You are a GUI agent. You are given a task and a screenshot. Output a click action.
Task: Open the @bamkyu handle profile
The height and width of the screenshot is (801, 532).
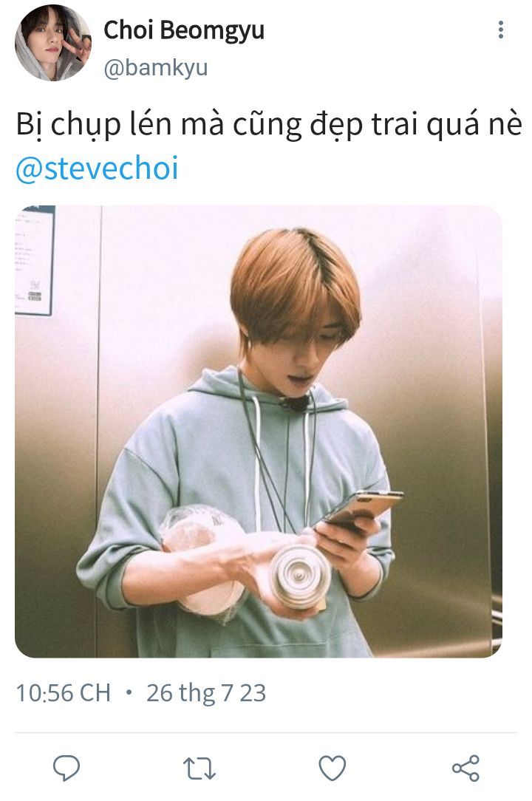[x=156, y=68]
